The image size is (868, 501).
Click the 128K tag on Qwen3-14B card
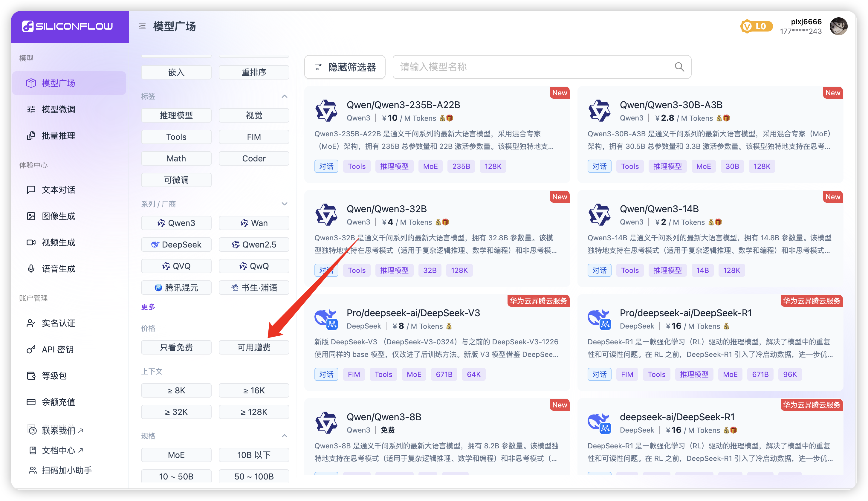[x=731, y=271]
